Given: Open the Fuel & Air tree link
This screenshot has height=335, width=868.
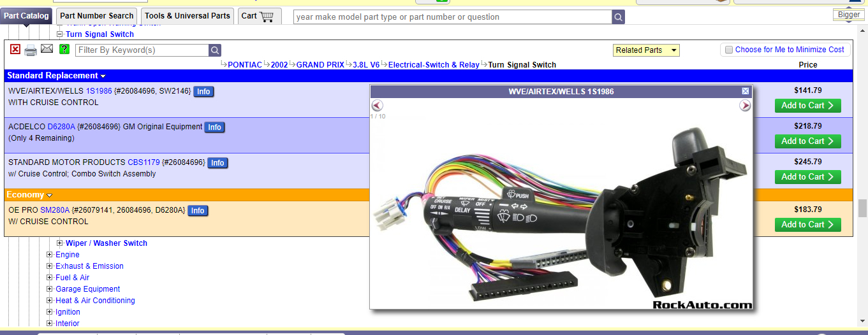Looking at the screenshot, I should pyautogui.click(x=73, y=278).
